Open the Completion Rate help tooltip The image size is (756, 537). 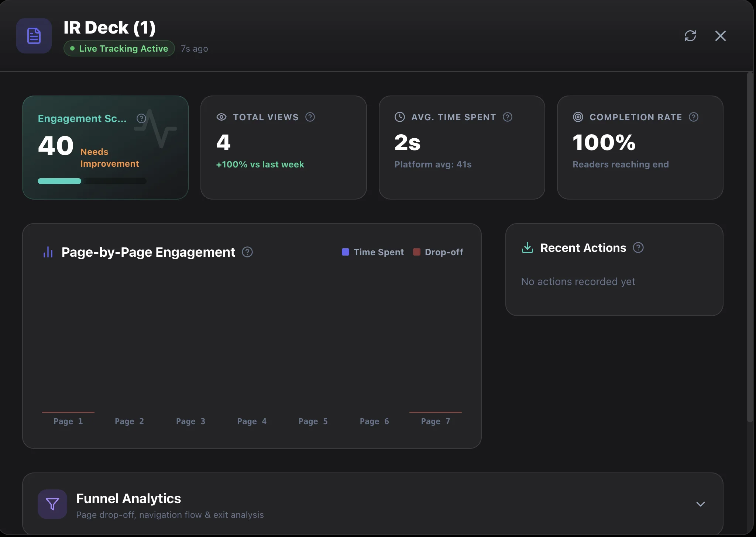tap(694, 117)
